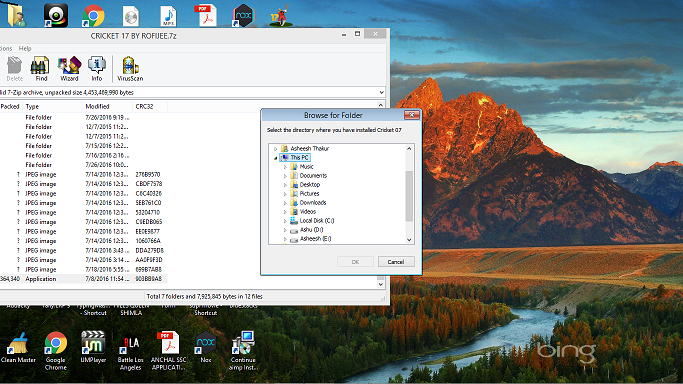This screenshot has height=384, width=683.
Task: Sort the file list by the Modified column
Action: click(x=107, y=106)
